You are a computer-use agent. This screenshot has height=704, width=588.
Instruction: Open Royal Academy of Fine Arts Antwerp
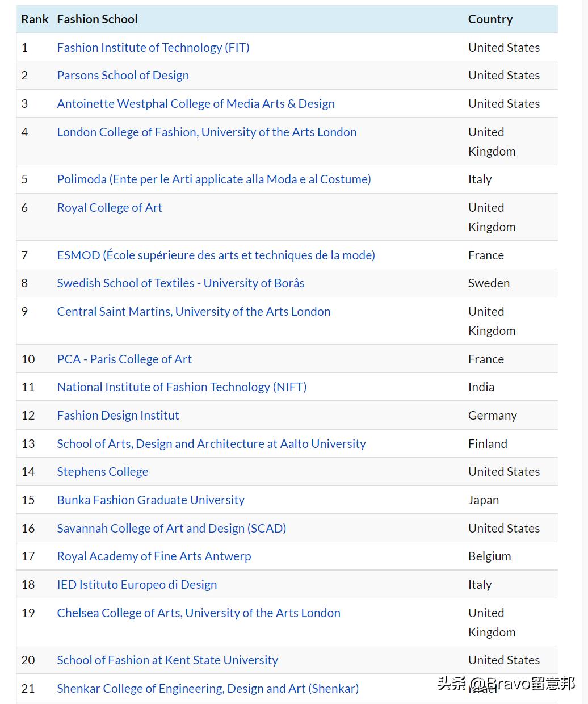pyautogui.click(x=154, y=556)
